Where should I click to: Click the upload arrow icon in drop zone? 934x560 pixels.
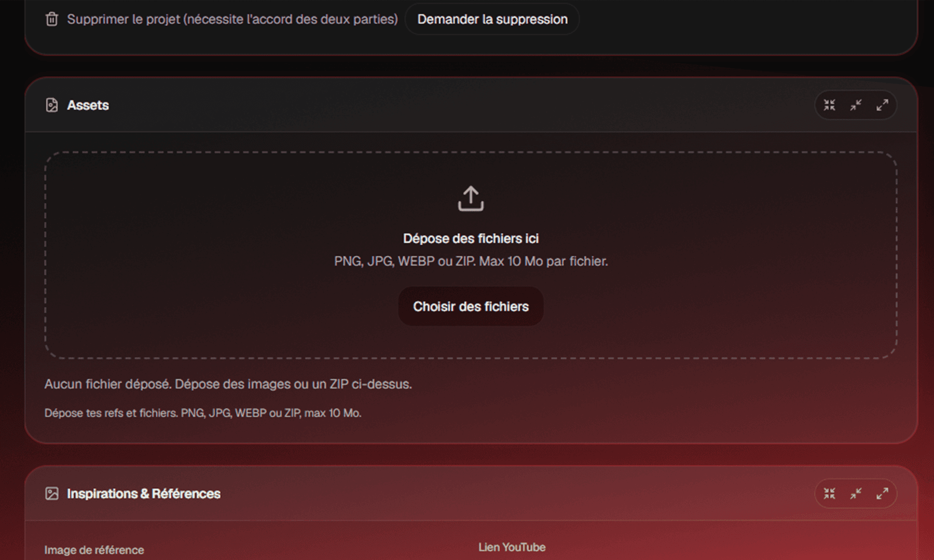[x=471, y=199]
